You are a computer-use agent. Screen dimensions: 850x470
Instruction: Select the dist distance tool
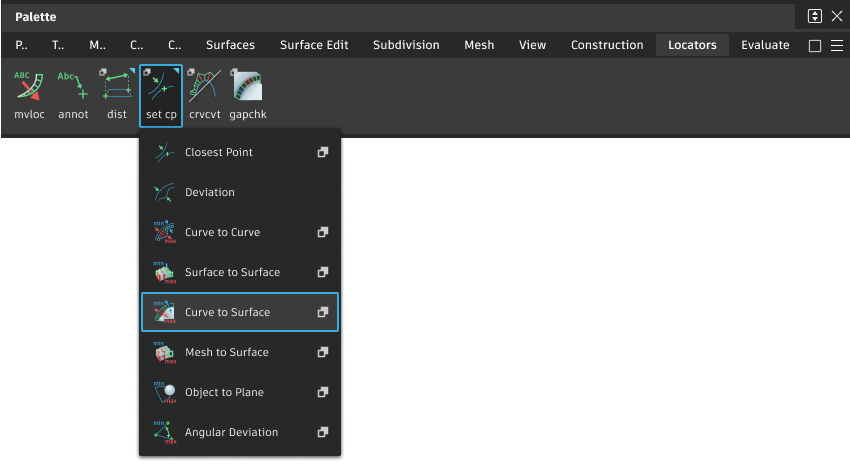click(117, 94)
